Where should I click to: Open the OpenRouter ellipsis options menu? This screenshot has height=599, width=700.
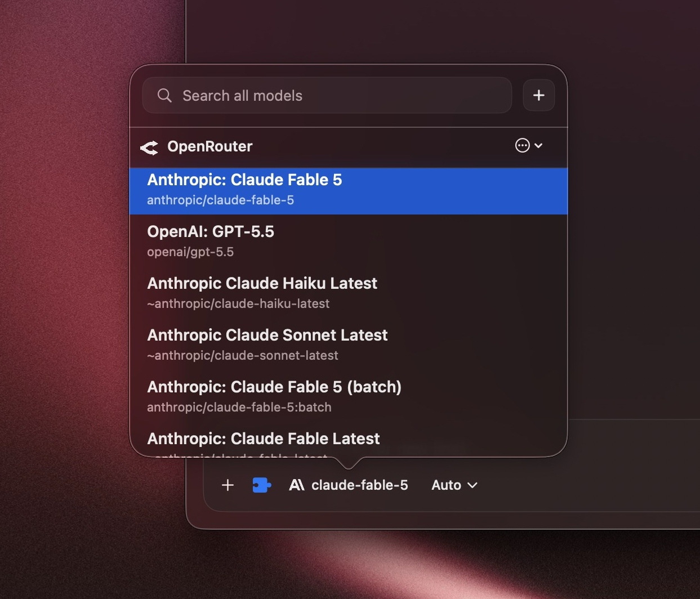pyautogui.click(x=529, y=145)
